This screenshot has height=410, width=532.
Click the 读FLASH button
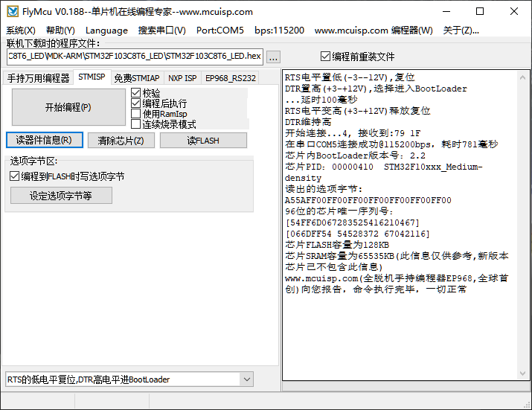203,140
